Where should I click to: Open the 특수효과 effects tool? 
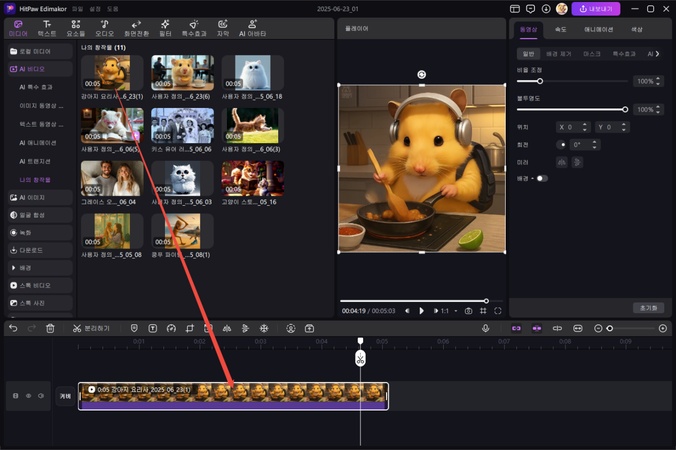(194, 28)
